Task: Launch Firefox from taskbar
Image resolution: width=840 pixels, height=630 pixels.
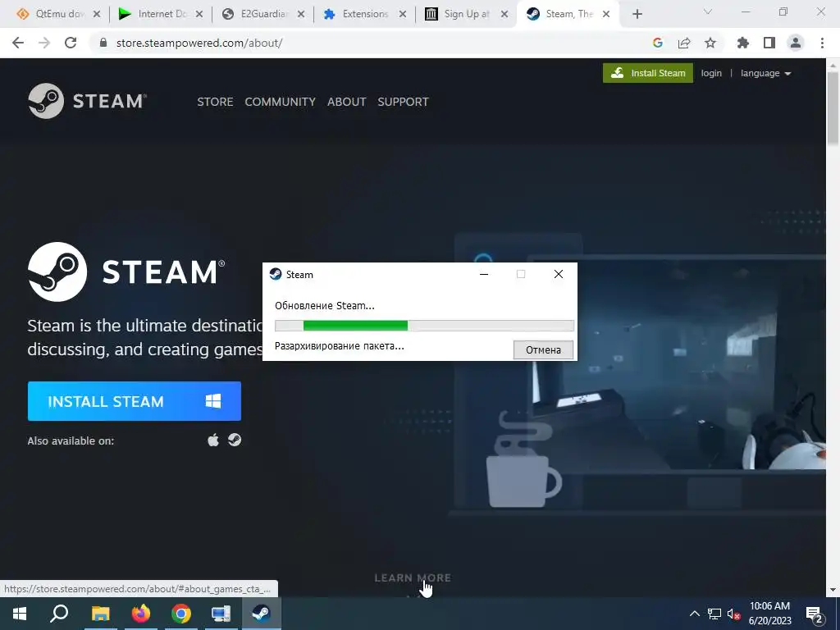Action: click(x=141, y=614)
